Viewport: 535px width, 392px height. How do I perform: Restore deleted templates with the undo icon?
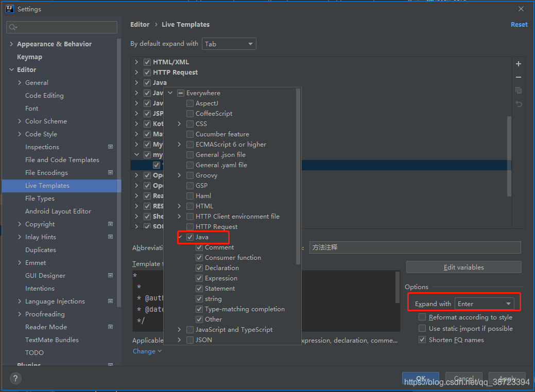[519, 104]
